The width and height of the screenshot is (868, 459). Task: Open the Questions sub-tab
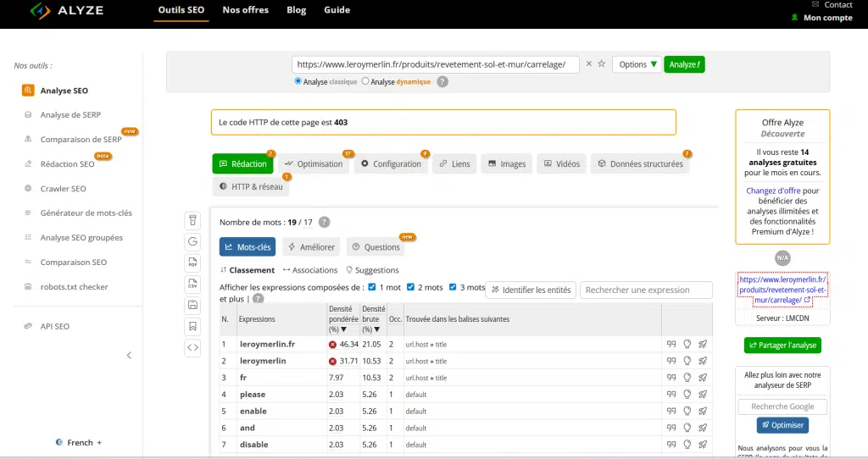(376, 246)
